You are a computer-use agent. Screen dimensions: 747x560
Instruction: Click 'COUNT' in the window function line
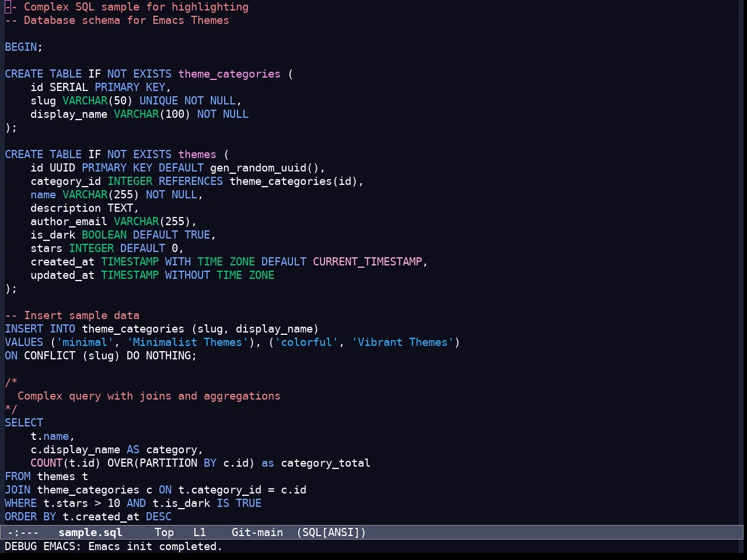point(47,463)
